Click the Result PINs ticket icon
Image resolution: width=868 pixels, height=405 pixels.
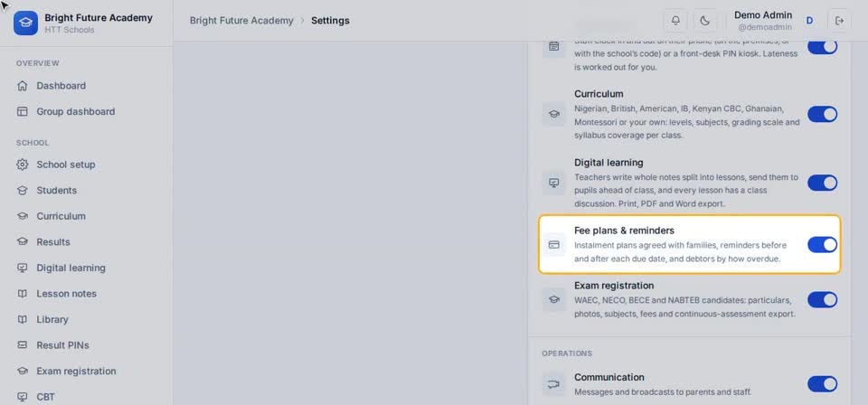click(22, 345)
